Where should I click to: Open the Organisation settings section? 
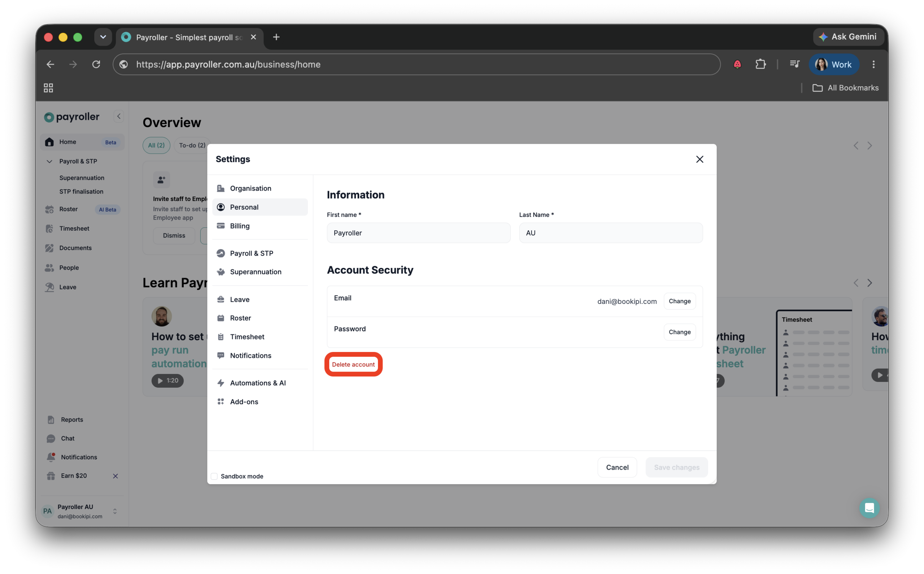coord(260,188)
